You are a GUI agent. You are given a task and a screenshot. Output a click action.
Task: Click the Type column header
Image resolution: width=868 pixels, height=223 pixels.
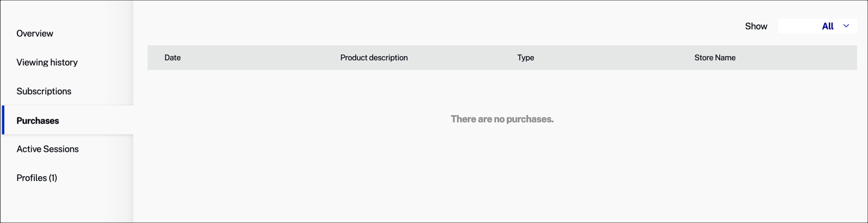[x=525, y=57]
